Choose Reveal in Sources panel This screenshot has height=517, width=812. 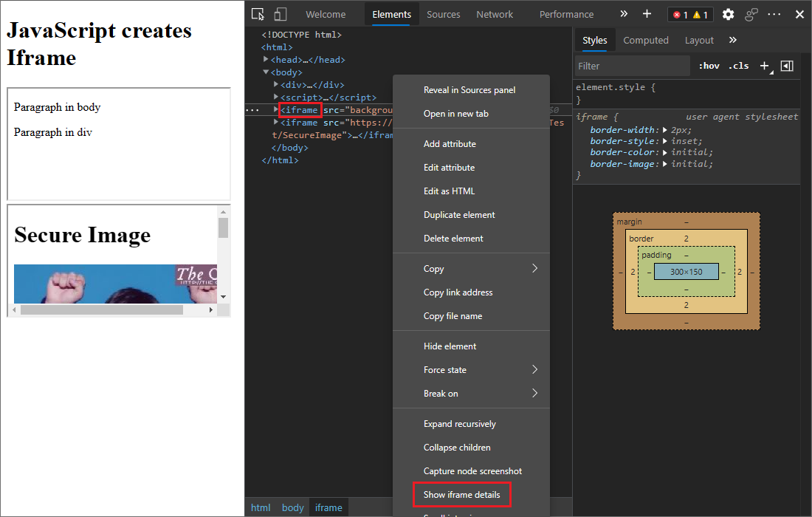point(471,89)
